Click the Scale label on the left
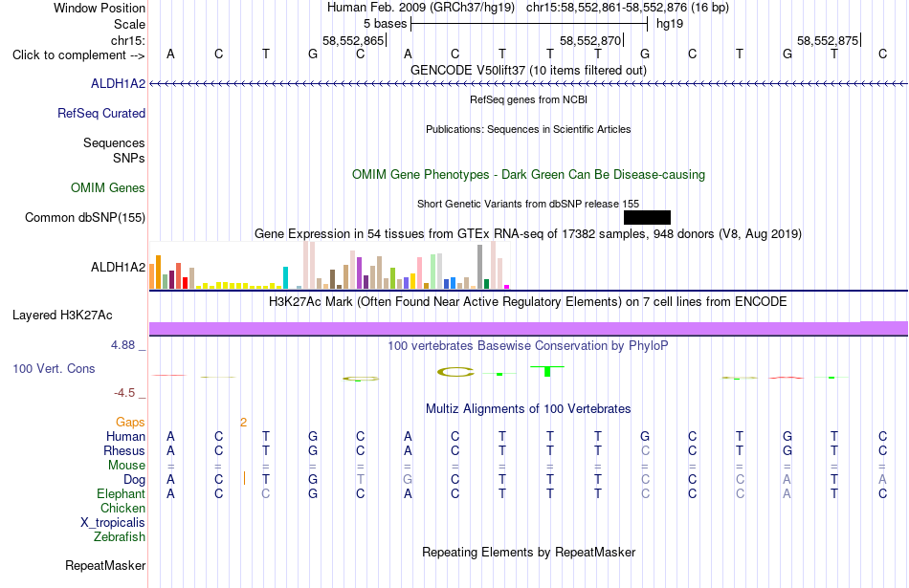909x588 pixels. pos(130,24)
